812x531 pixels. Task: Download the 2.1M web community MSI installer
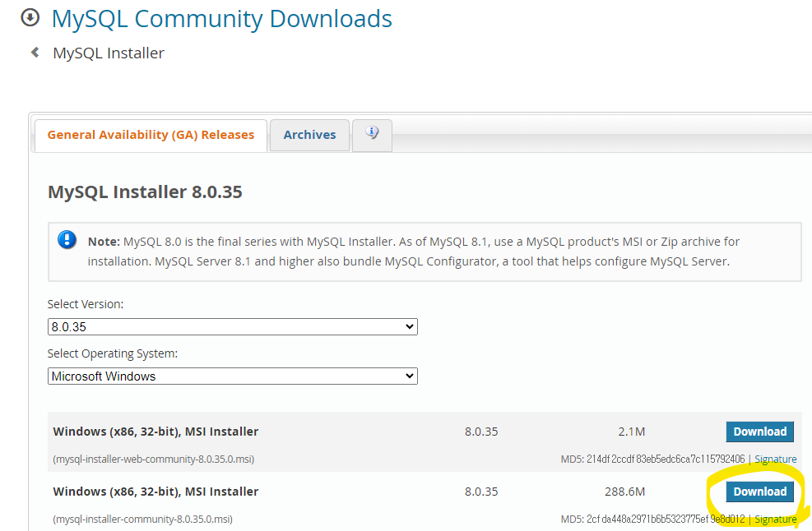(x=759, y=432)
